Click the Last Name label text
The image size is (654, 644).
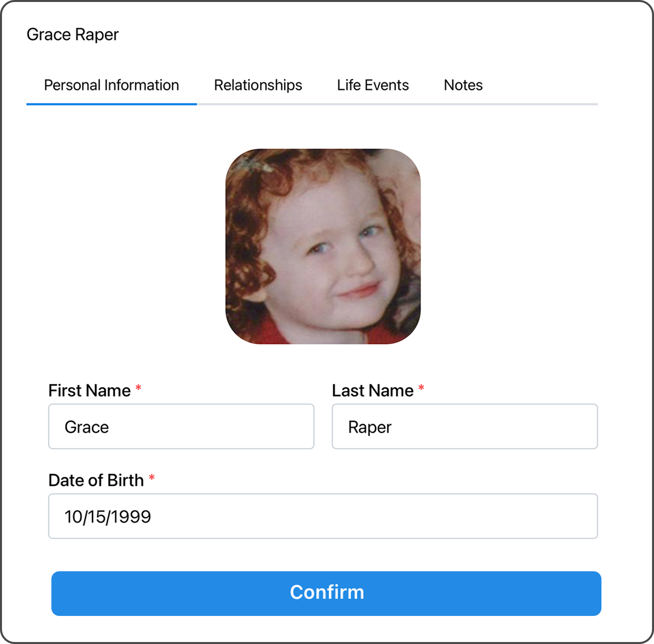click(x=372, y=391)
